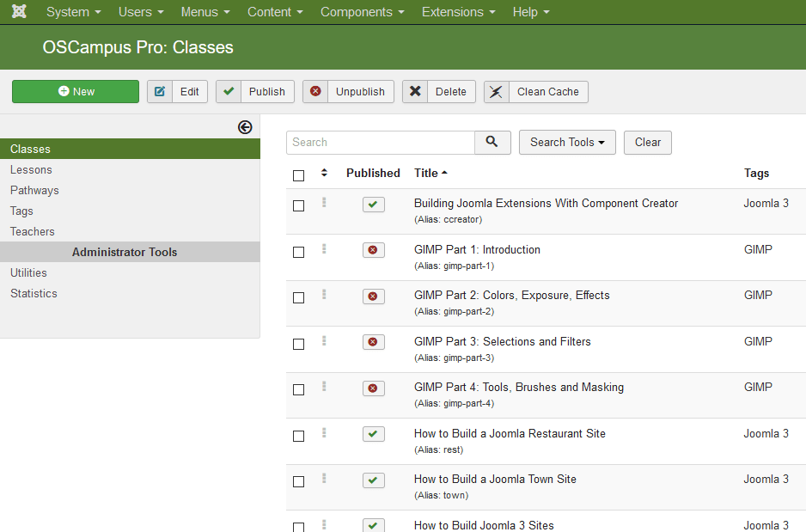Click the Clean Cache broom icon
806x532 pixels.
pos(497,91)
